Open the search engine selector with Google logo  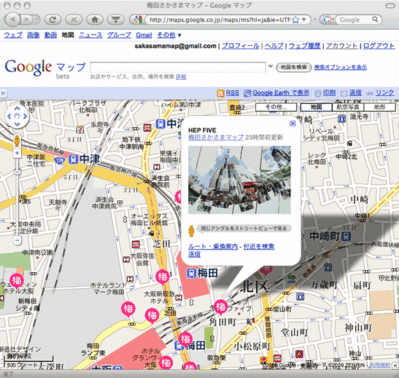coord(327,20)
